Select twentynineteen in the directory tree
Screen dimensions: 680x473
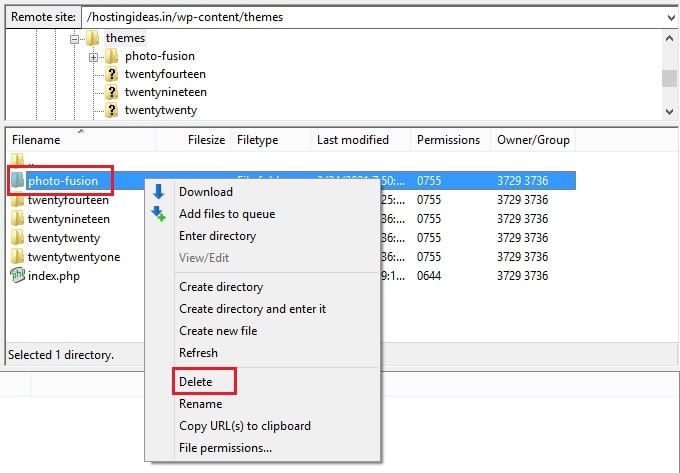coord(165,92)
